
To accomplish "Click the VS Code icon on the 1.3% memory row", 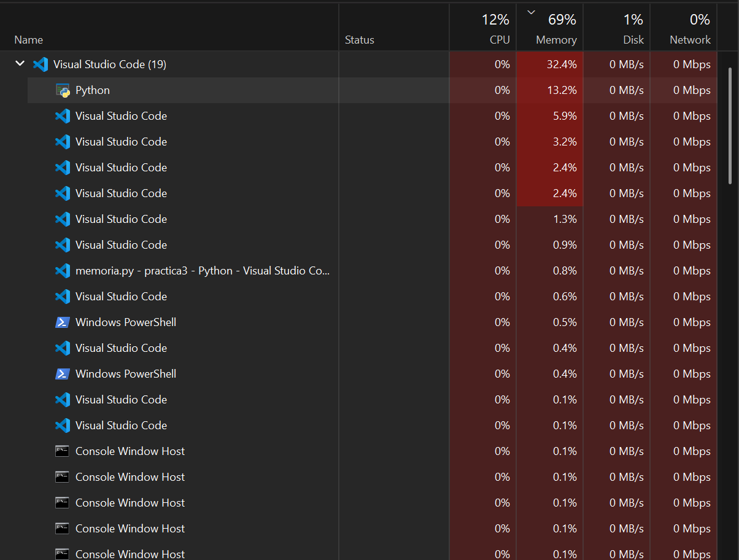I will pyautogui.click(x=62, y=219).
